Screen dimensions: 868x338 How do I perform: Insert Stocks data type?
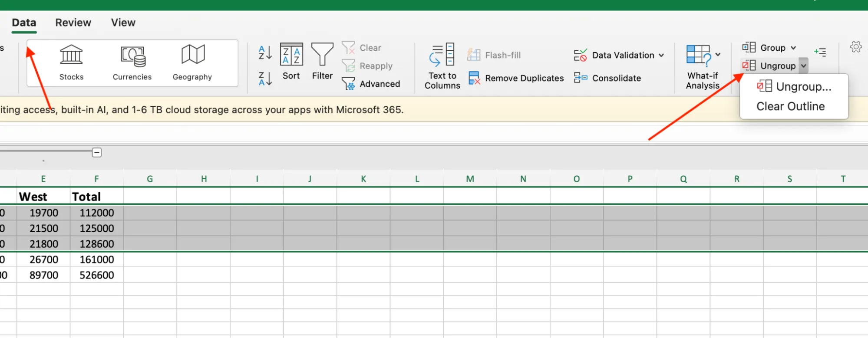tap(71, 63)
